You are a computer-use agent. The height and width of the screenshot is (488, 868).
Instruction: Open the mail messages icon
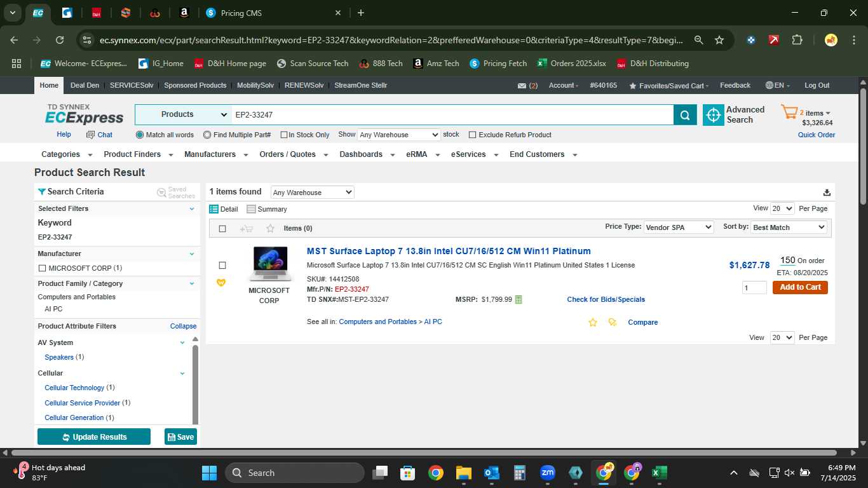tap(522, 86)
